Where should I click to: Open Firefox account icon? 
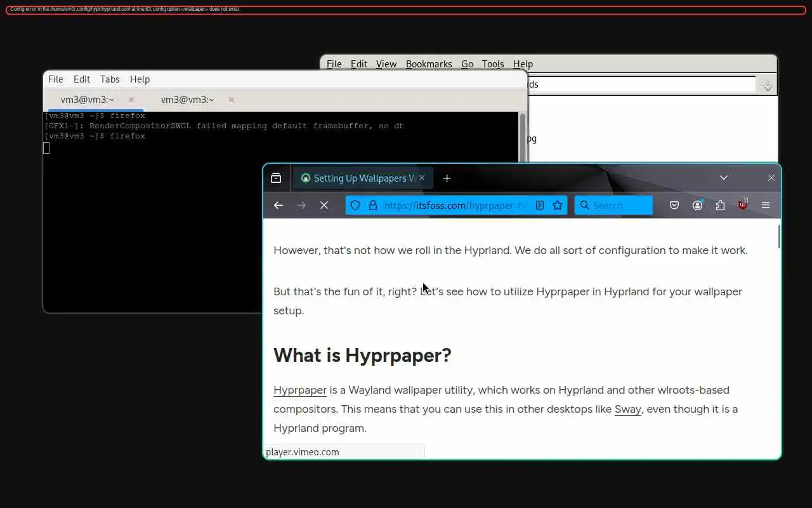click(x=697, y=205)
